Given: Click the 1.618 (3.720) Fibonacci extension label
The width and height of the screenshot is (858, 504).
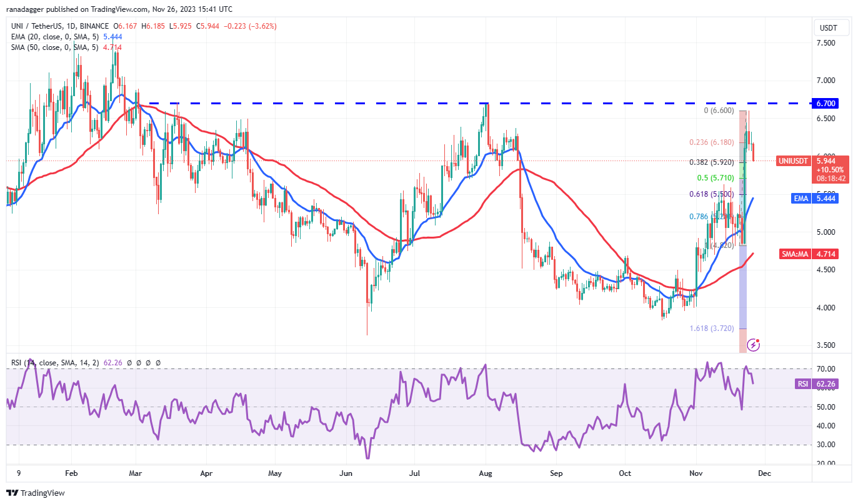Looking at the screenshot, I should (x=712, y=328).
